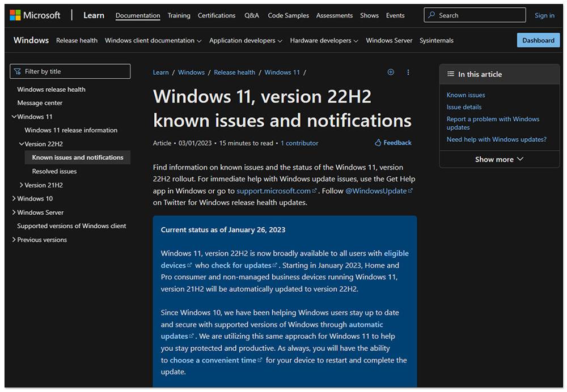Click the In this article list icon

click(451, 74)
